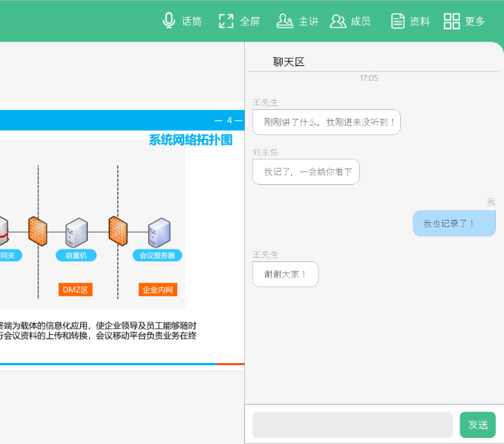
Task: Click the 话筒 label
Action: tap(192, 22)
